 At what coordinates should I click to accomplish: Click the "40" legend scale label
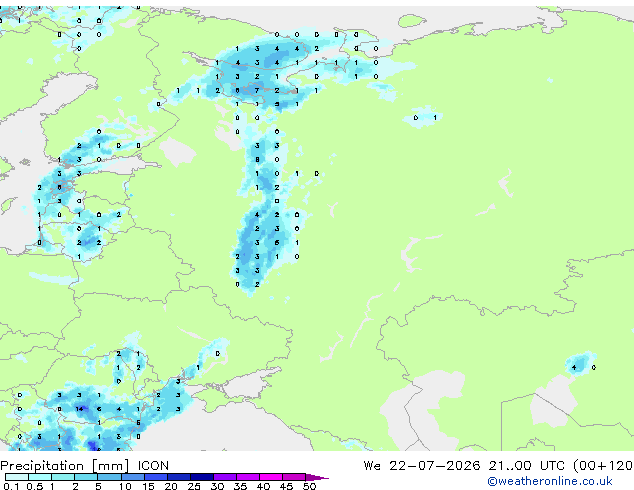click(x=263, y=486)
